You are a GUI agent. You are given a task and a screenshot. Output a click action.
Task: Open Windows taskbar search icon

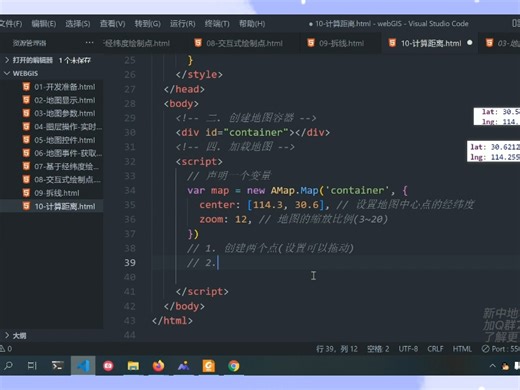click(8, 366)
